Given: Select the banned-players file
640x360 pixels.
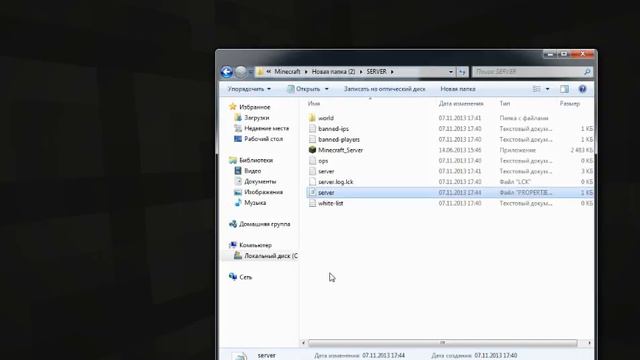Looking at the screenshot, I should coord(339,139).
